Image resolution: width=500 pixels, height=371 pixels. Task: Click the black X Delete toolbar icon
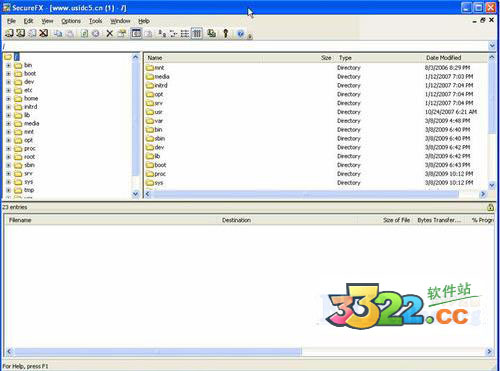point(110,33)
